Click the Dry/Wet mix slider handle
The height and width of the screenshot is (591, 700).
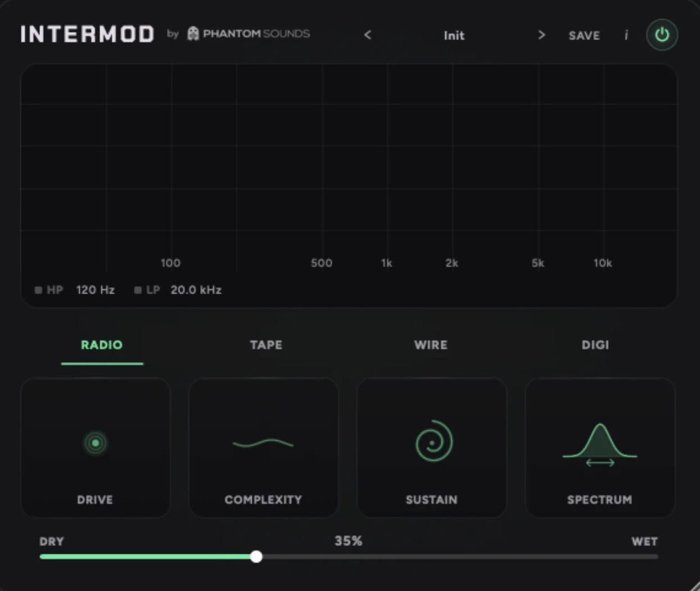click(x=256, y=557)
